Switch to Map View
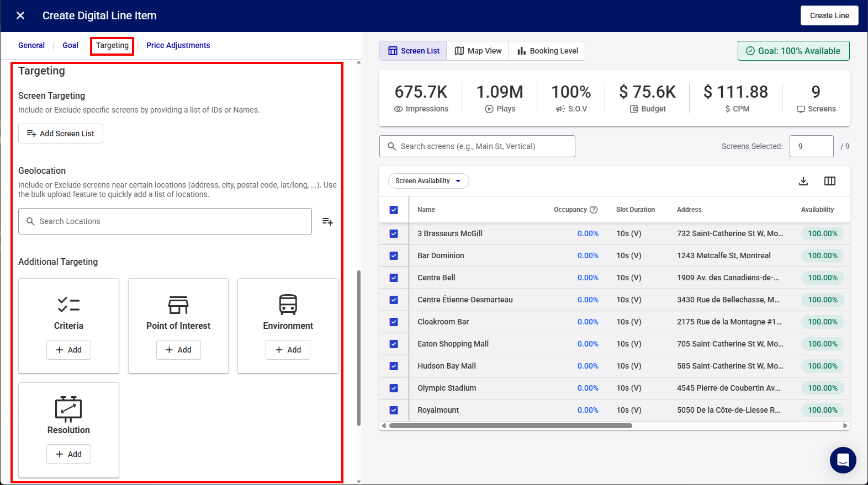This screenshot has width=868, height=485. [478, 51]
